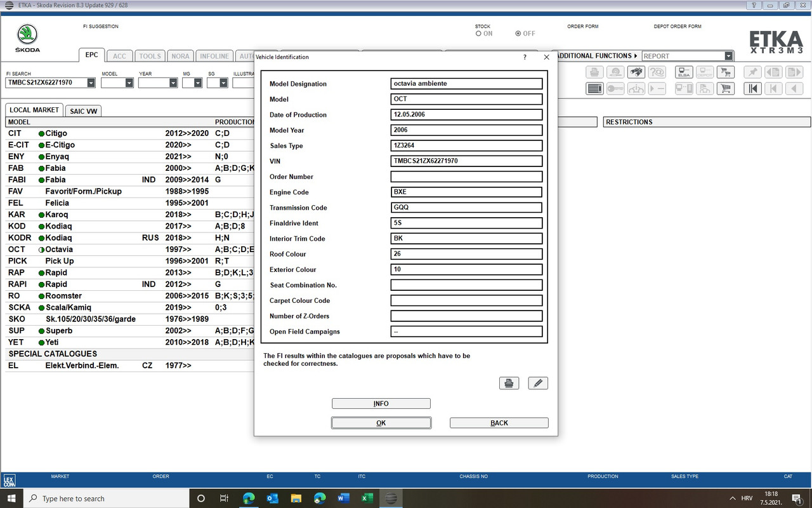Viewport: 812px width, 508px height.
Task: Open the SG dropdown
Action: 223,83
